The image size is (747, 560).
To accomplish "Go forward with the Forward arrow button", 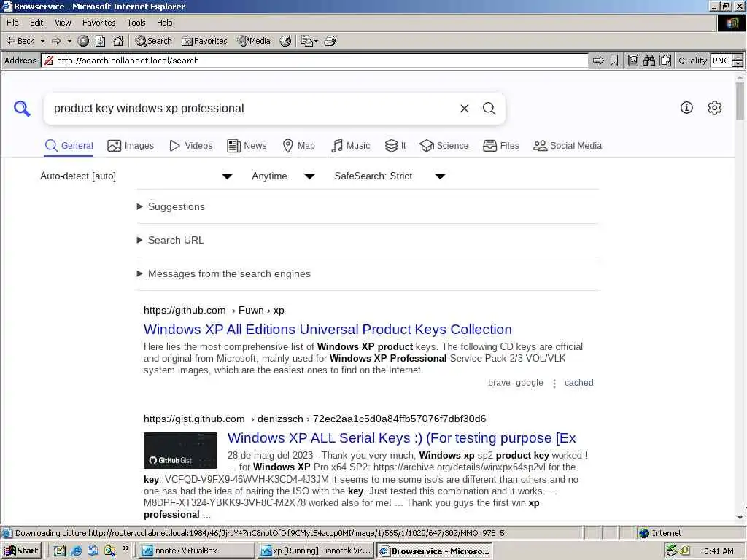I will pyautogui.click(x=56, y=41).
